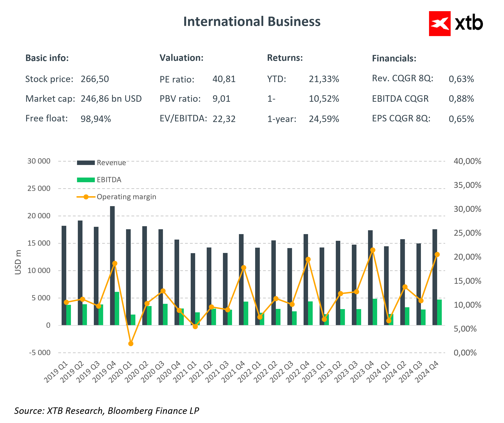The width and height of the screenshot is (504, 423).
Task: Click the PE ratio value 40,81
Action: pyautogui.click(x=224, y=79)
